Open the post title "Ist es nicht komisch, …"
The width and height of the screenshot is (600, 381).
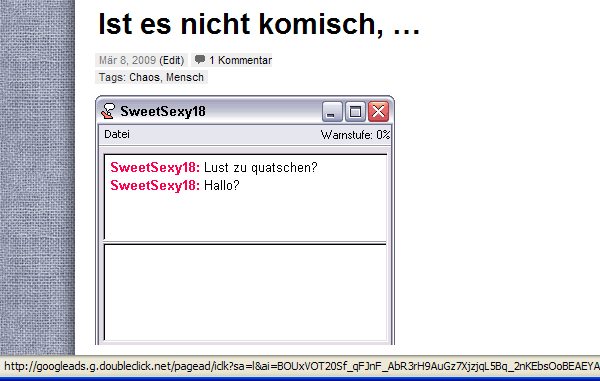(259, 24)
